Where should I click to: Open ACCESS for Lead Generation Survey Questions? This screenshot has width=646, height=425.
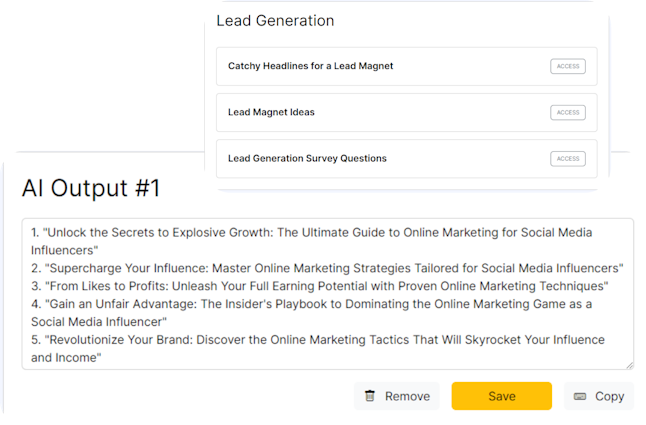pyautogui.click(x=567, y=158)
